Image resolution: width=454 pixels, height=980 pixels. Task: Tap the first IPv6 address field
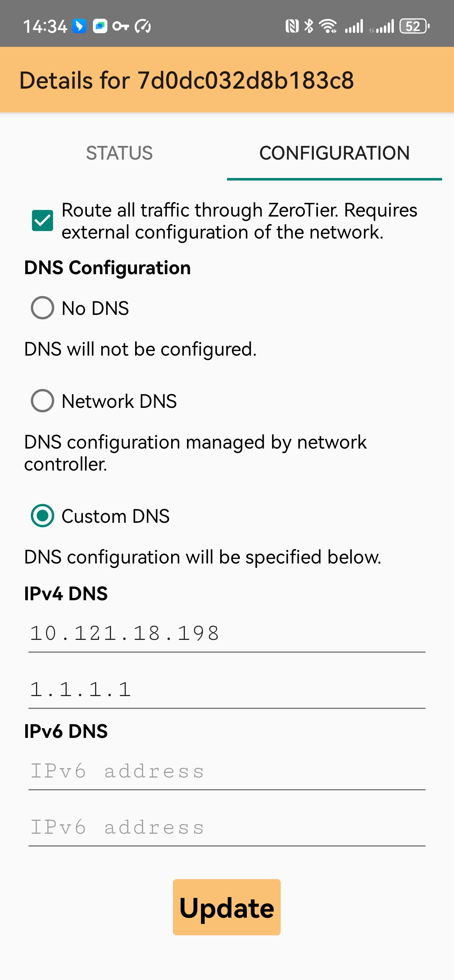point(226,771)
